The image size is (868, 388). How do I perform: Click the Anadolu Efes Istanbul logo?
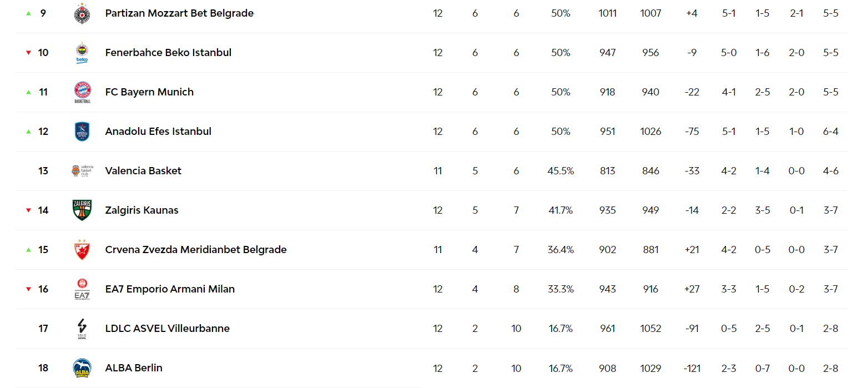tap(82, 132)
